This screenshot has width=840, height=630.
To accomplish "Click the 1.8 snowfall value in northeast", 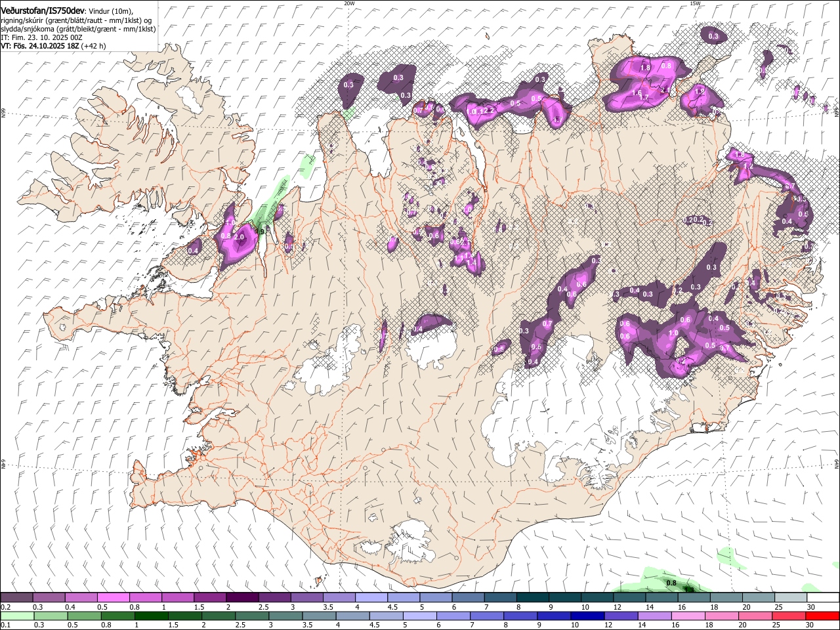I will tap(645, 68).
